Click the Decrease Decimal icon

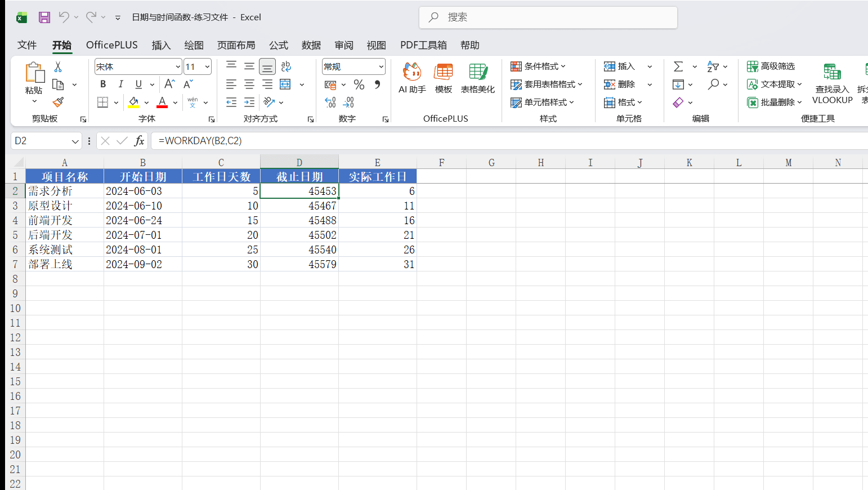(x=348, y=103)
